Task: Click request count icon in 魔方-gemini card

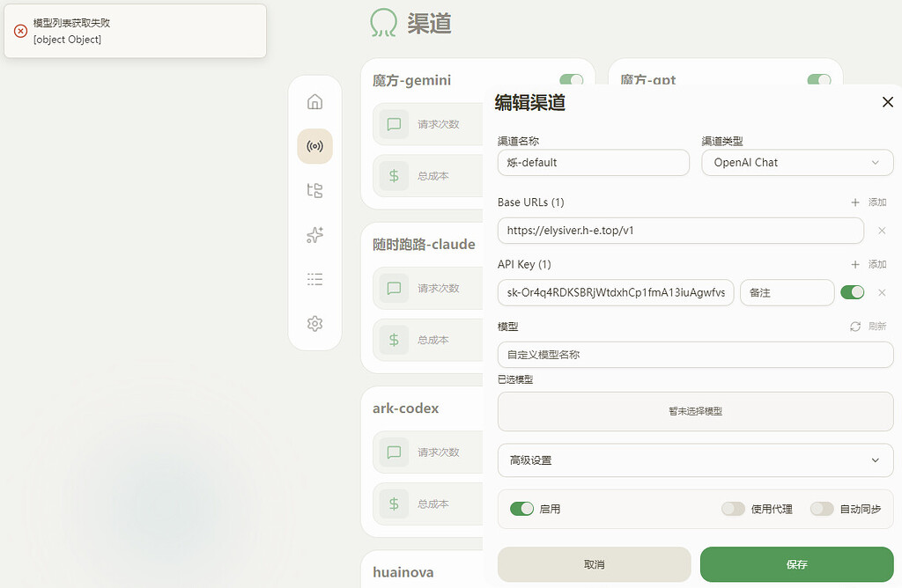Action: pyautogui.click(x=394, y=124)
